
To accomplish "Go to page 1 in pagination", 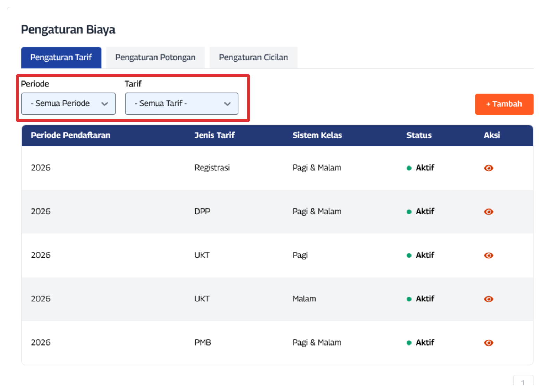I will [x=523, y=382].
